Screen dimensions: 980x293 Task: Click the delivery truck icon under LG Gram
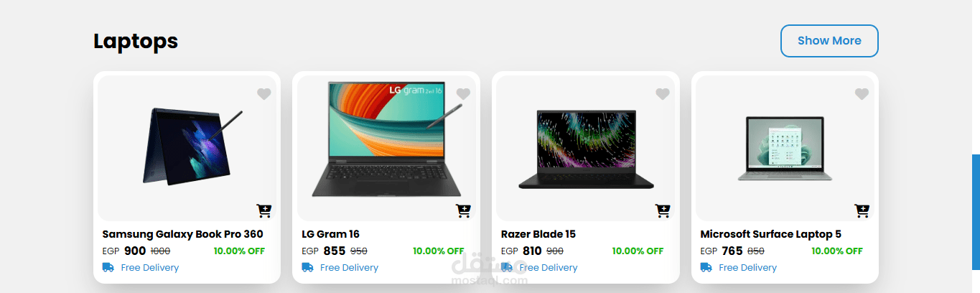(307, 267)
